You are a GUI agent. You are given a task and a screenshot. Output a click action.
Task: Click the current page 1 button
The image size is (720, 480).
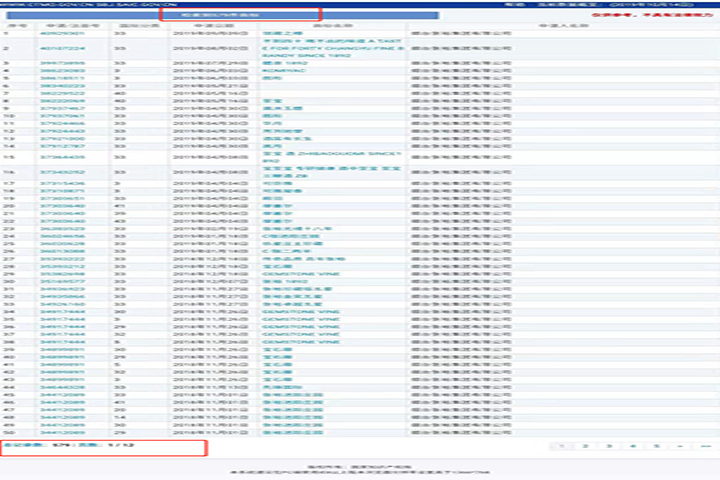click(561, 445)
